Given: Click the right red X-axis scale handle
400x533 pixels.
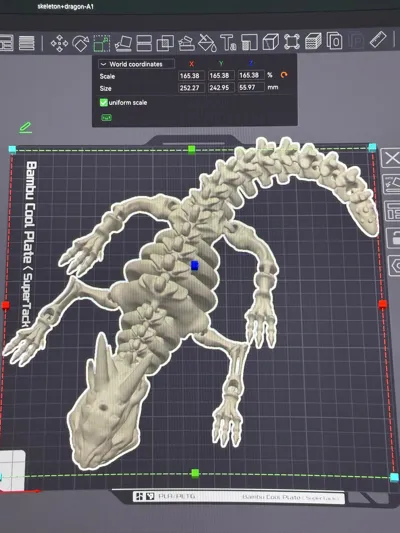Looking at the screenshot, I should (x=382, y=304).
